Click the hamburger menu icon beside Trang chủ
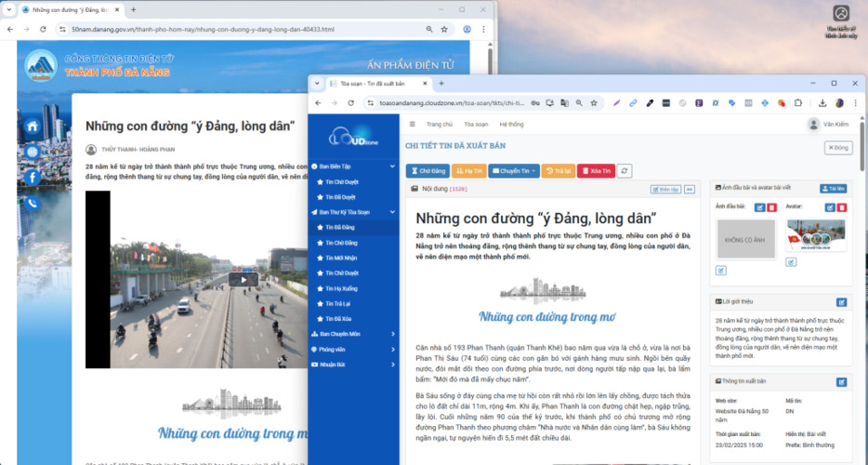 pyautogui.click(x=413, y=124)
